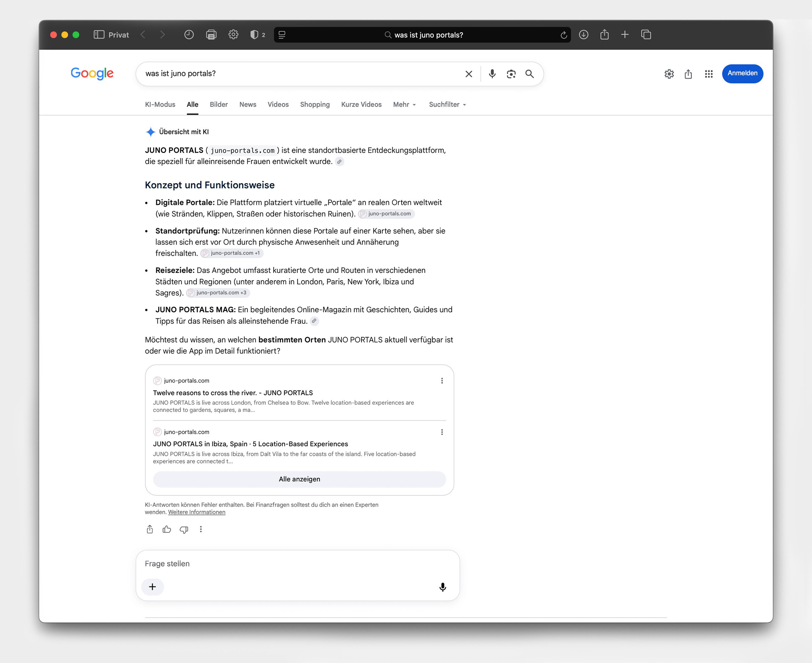Click the Alle anzeigen button
Viewport: 812px width, 663px height.
pyautogui.click(x=299, y=479)
